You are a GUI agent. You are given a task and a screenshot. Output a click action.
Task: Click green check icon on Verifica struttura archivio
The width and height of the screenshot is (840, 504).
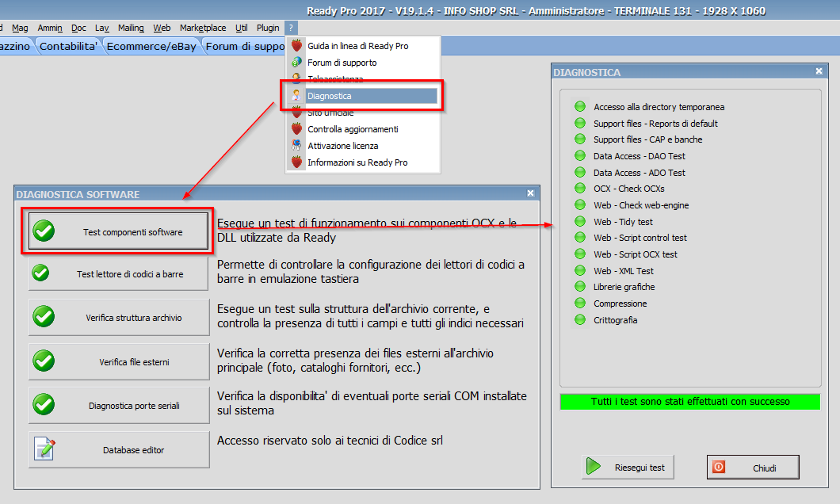[44, 316]
